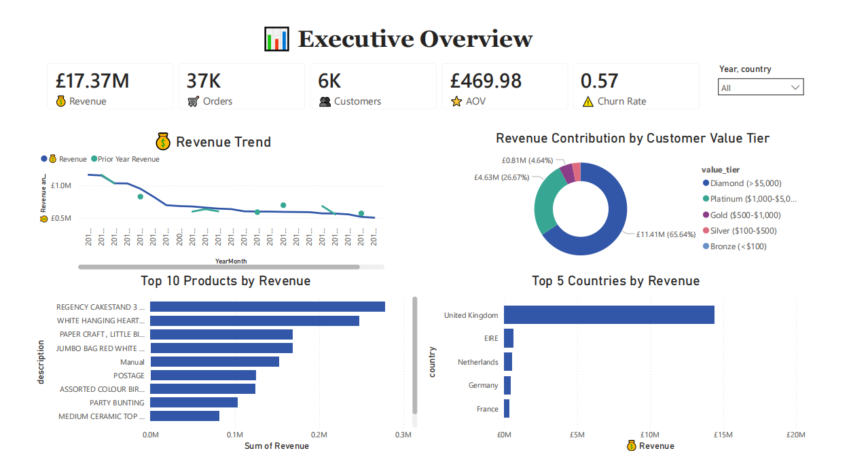Click the warning triangle beside Churn Rate

[588, 102]
